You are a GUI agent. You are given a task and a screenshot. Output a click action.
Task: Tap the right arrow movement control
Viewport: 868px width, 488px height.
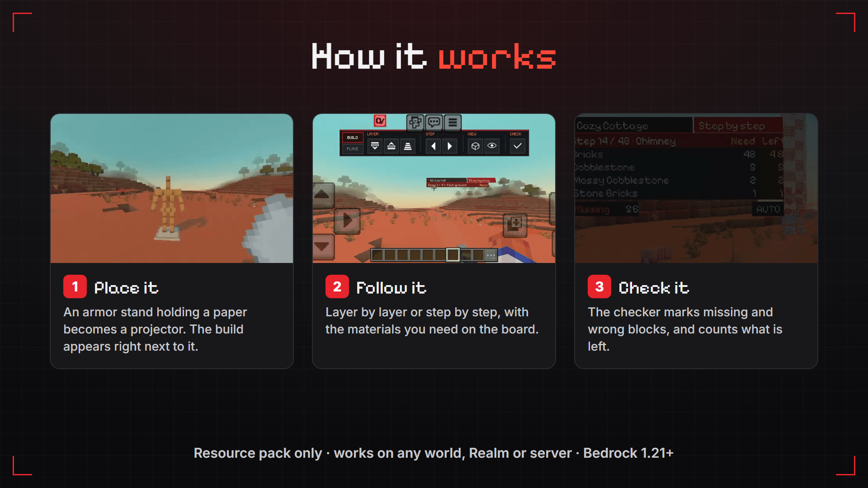347,221
